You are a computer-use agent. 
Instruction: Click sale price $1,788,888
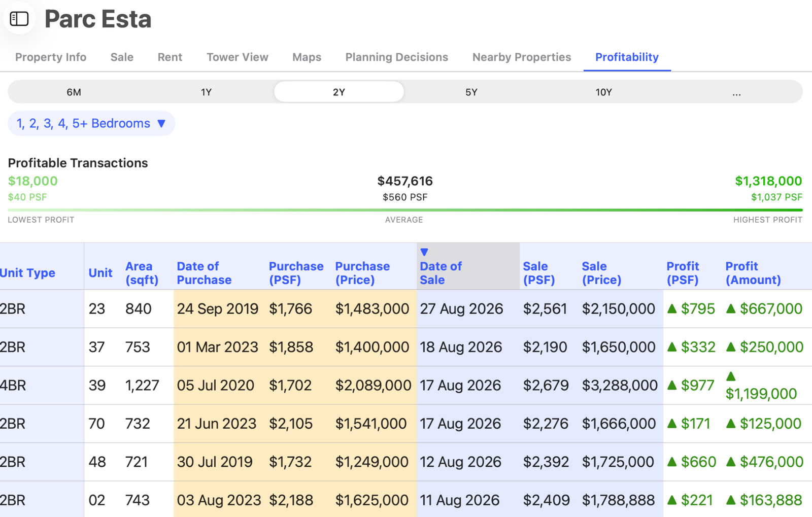tap(618, 500)
